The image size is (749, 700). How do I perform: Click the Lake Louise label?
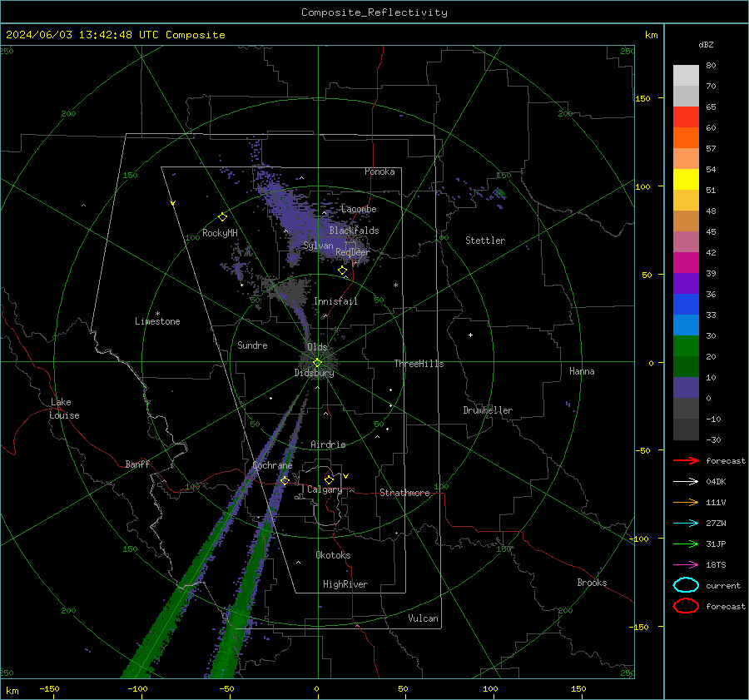pyautogui.click(x=64, y=409)
